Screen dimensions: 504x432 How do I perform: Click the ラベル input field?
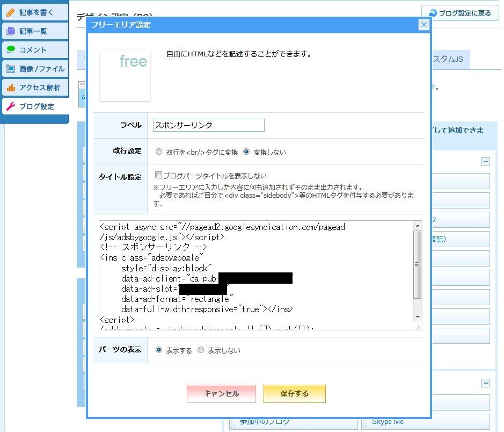coord(209,125)
